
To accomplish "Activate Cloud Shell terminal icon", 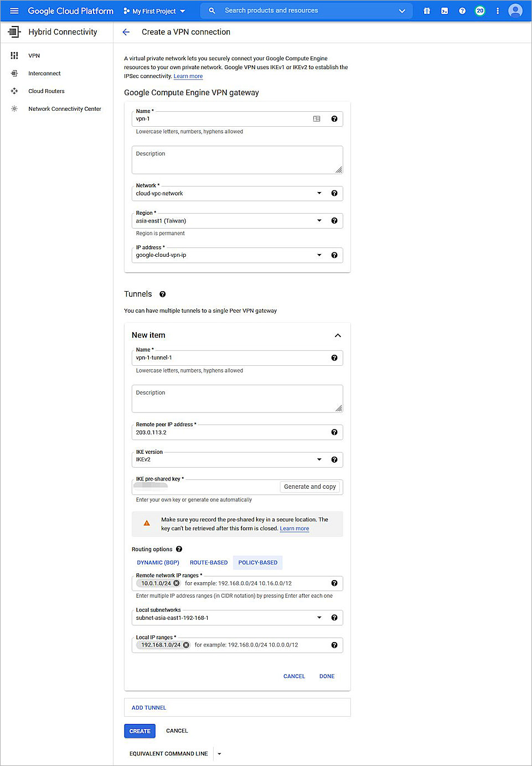I will pyautogui.click(x=445, y=11).
